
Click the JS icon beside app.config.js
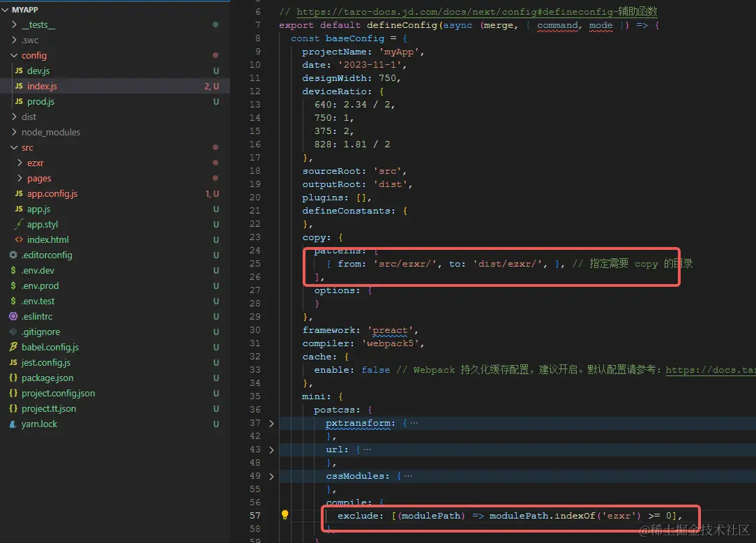(19, 193)
